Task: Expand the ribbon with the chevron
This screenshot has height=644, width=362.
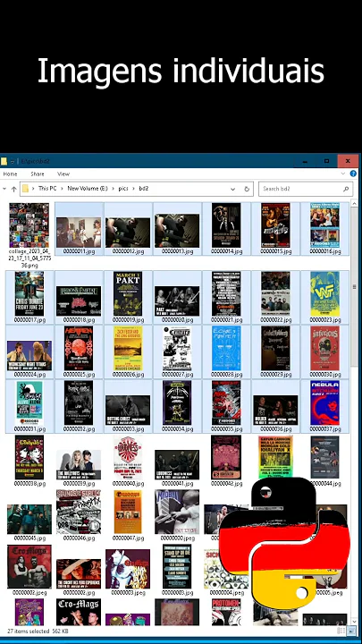Action: tap(343, 174)
